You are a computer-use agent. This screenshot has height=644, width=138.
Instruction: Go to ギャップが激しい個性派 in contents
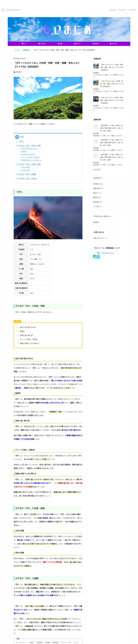pyautogui.click(x=31, y=157)
